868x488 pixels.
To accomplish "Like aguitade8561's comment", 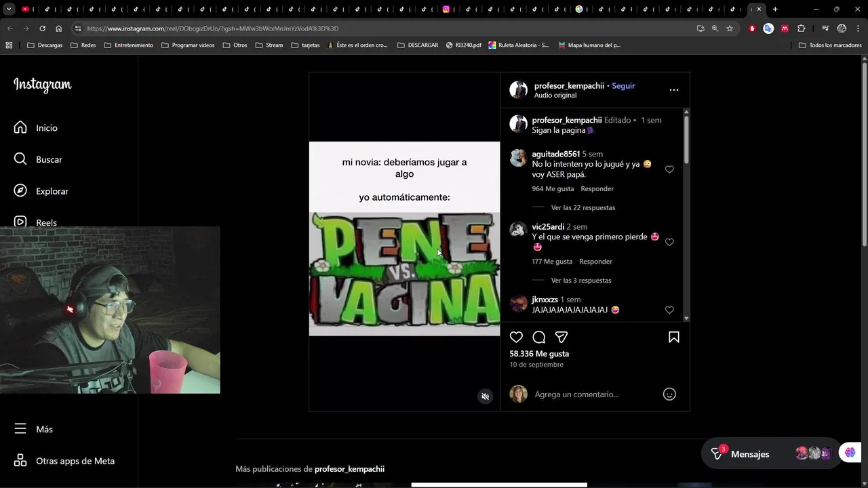I will point(669,169).
